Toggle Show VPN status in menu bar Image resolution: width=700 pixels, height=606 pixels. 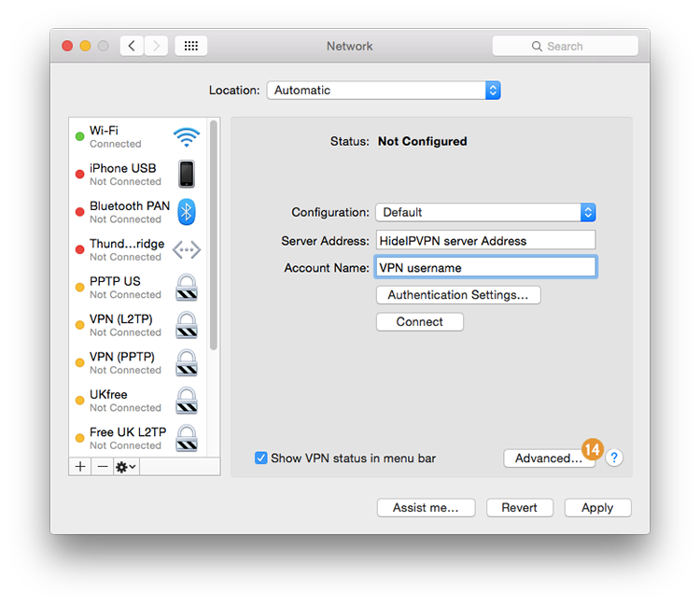coord(261,458)
